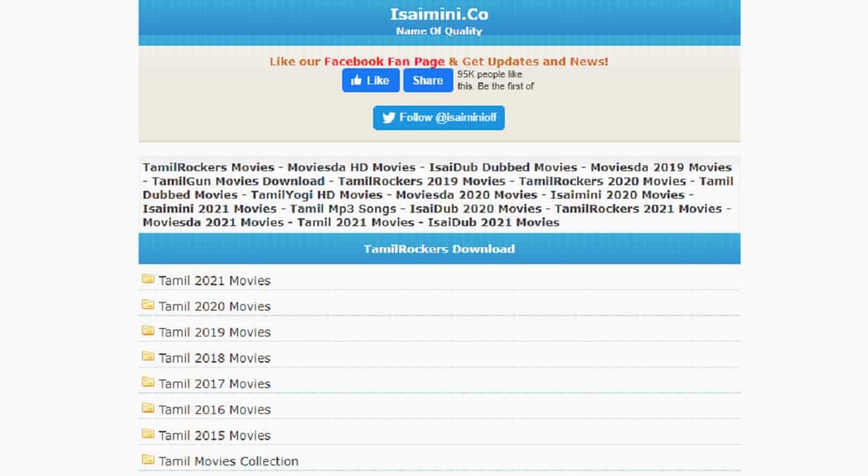Click the folder icon beside Tamil 2015 Movies
This screenshot has height=476, width=868.
click(x=148, y=434)
